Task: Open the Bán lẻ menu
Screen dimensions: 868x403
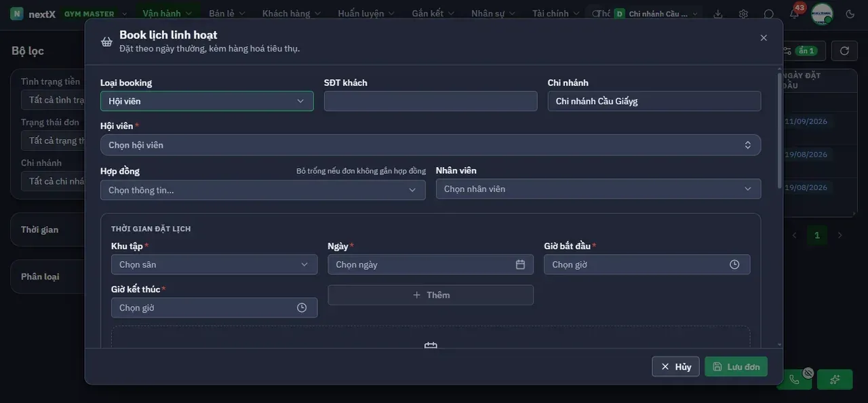Action: pos(226,14)
